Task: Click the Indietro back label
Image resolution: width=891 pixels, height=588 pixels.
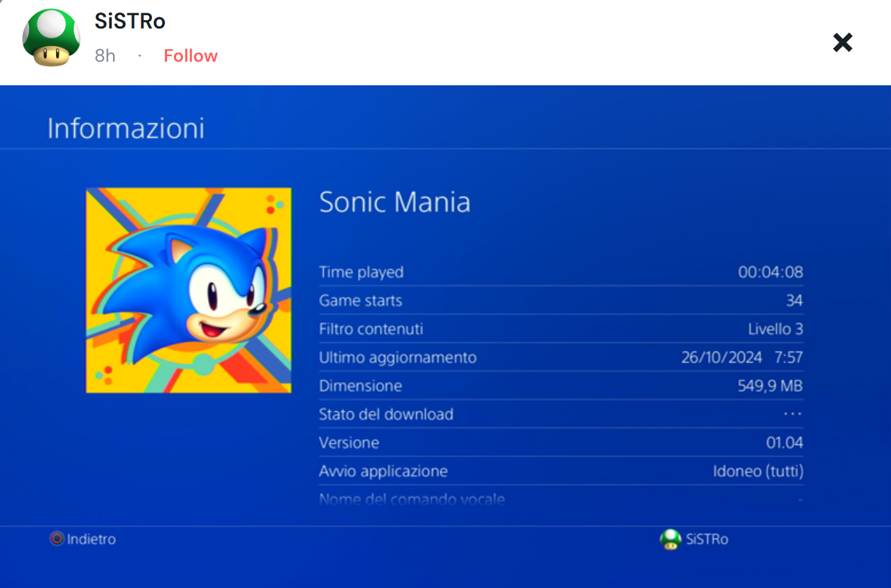Action: (92, 539)
